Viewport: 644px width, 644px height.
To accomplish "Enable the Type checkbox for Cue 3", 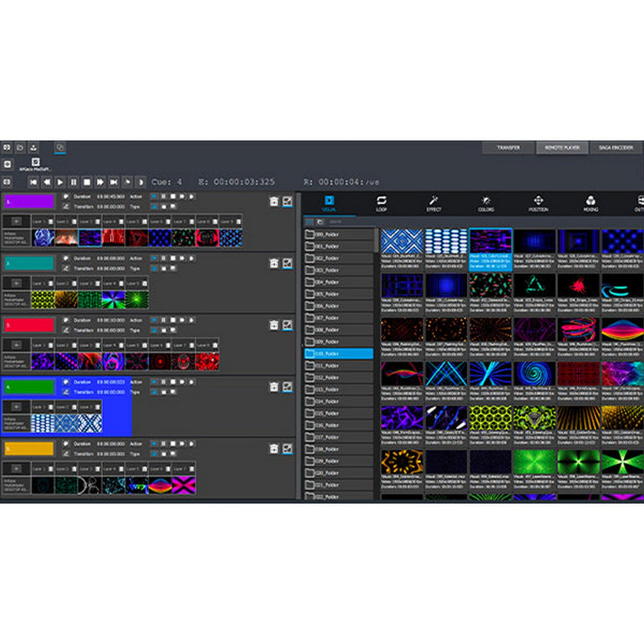I will 154,329.
